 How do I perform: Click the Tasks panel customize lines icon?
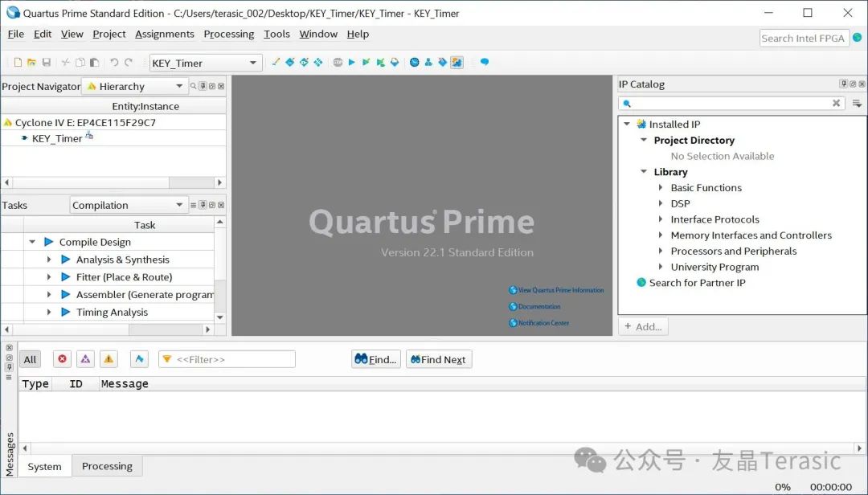click(193, 205)
